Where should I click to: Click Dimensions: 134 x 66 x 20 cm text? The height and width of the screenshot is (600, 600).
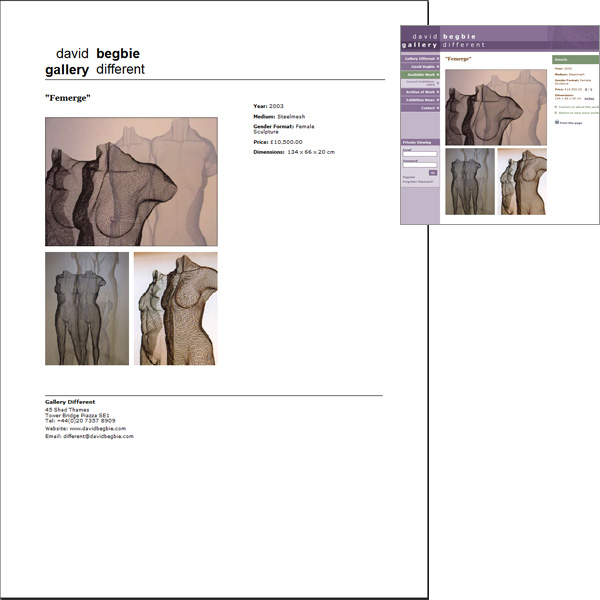[294, 152]
